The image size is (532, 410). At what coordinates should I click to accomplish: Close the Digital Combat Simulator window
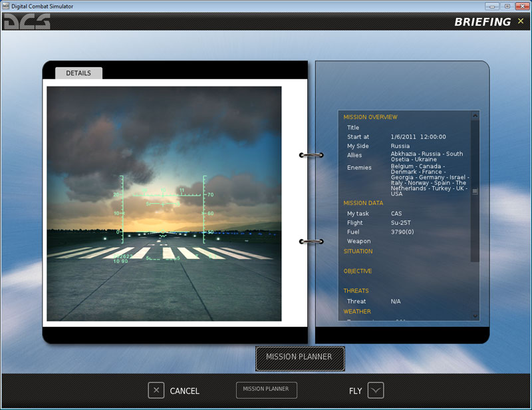[x=523, y=6]
